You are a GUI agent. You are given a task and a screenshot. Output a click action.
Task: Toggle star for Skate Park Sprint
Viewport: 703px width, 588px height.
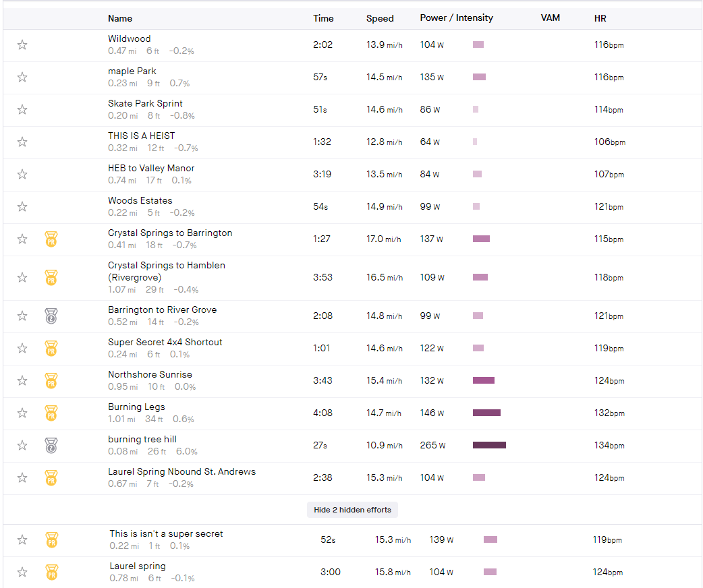[22, 109]
